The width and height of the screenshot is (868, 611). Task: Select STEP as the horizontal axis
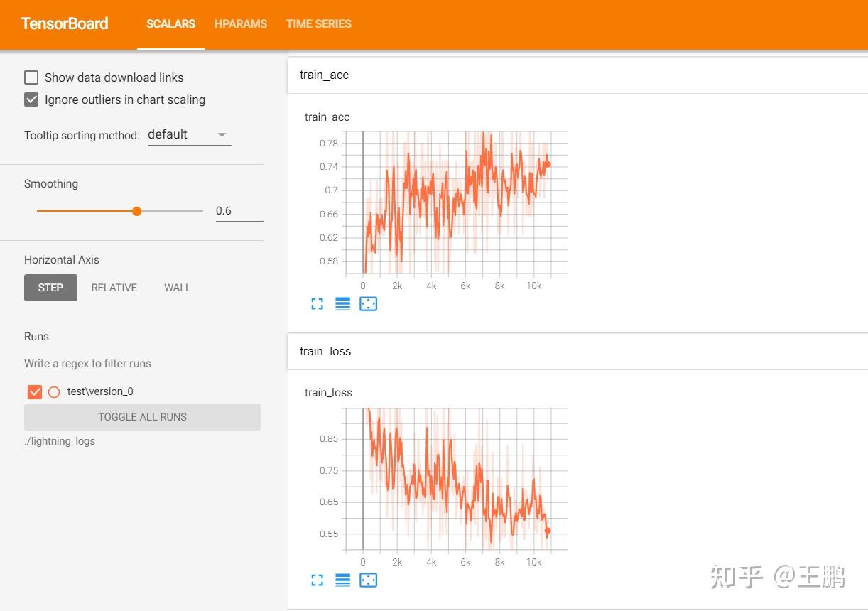(x=50, y=287)
